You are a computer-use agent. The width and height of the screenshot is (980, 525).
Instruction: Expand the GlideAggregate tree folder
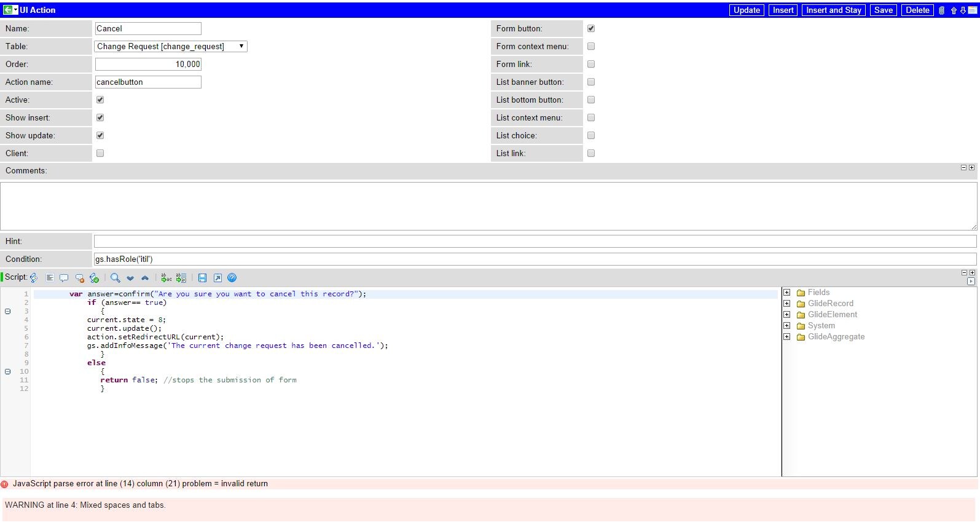tap(787, 337)
